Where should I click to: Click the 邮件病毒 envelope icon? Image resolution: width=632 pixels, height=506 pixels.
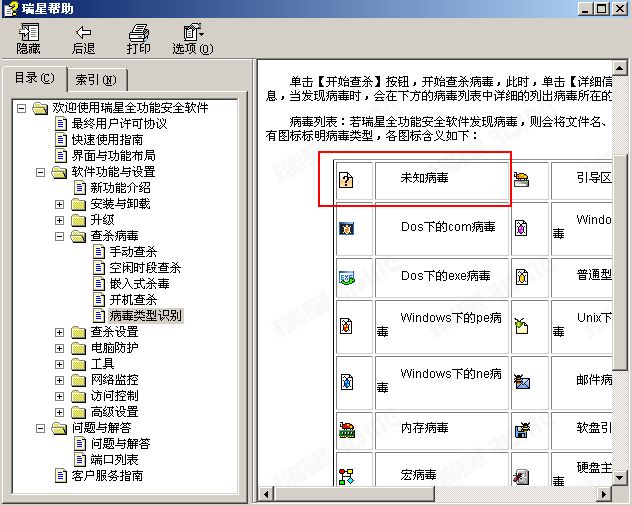[x=522, y=381]
